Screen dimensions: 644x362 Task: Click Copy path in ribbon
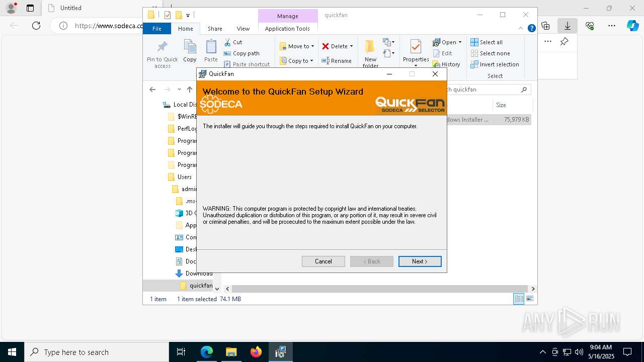(x=242, y=53)
